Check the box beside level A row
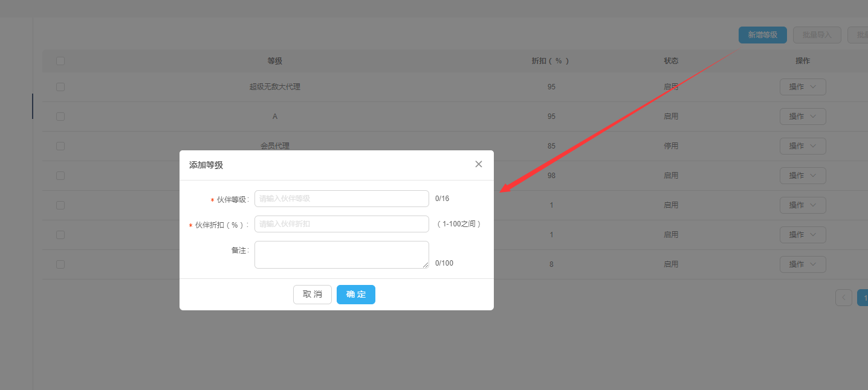 [60, 117]
